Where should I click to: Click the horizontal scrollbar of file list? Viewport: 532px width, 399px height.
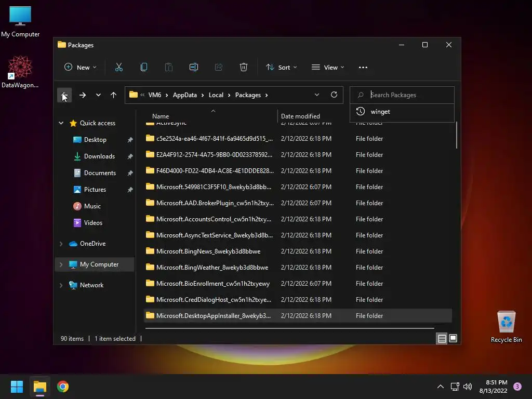tap(289, 328)
